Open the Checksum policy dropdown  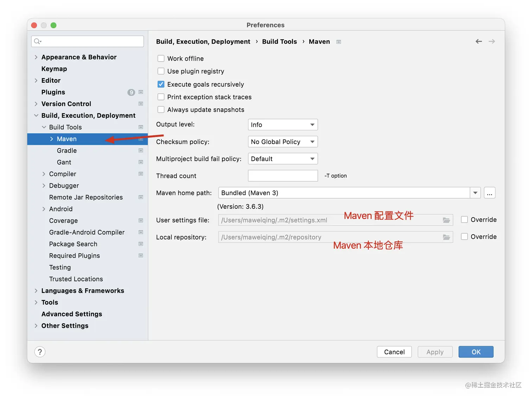pos(283,142)
